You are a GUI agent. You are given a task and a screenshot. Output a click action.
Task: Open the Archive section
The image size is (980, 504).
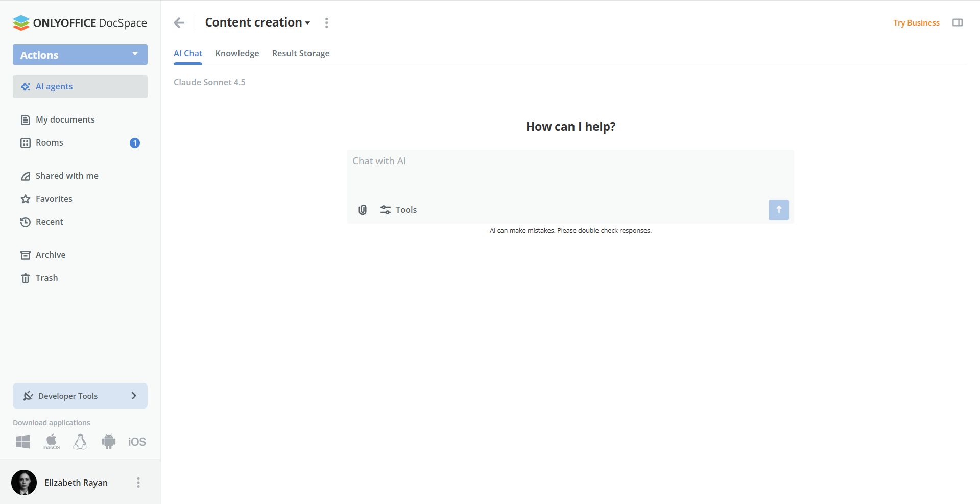click(x=51, y=254)
